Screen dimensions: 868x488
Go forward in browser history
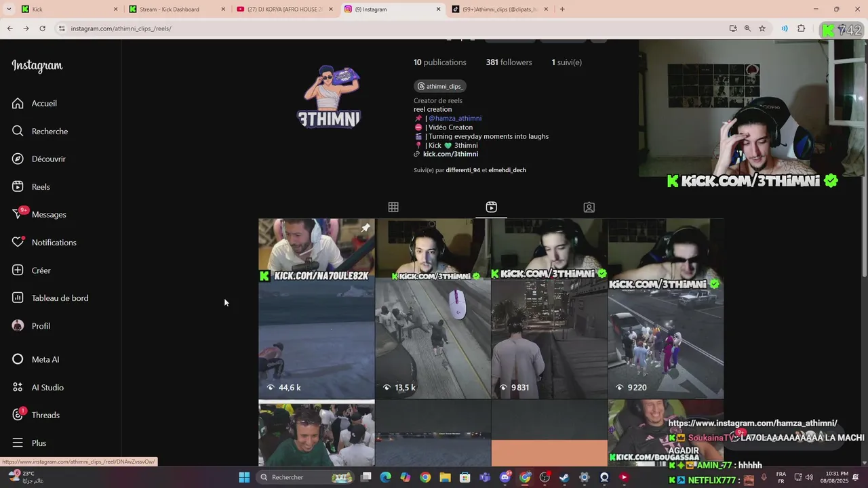click(x=26, y=28)
